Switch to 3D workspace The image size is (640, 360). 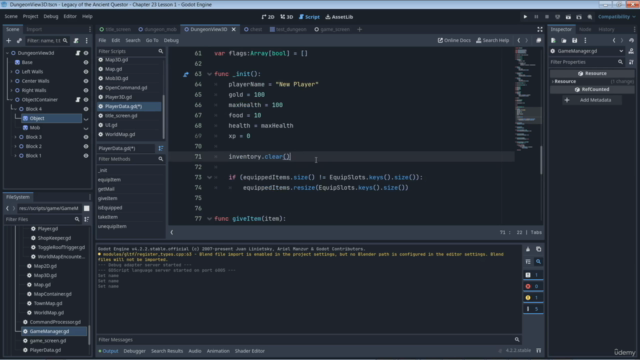[x=287, y=17]
